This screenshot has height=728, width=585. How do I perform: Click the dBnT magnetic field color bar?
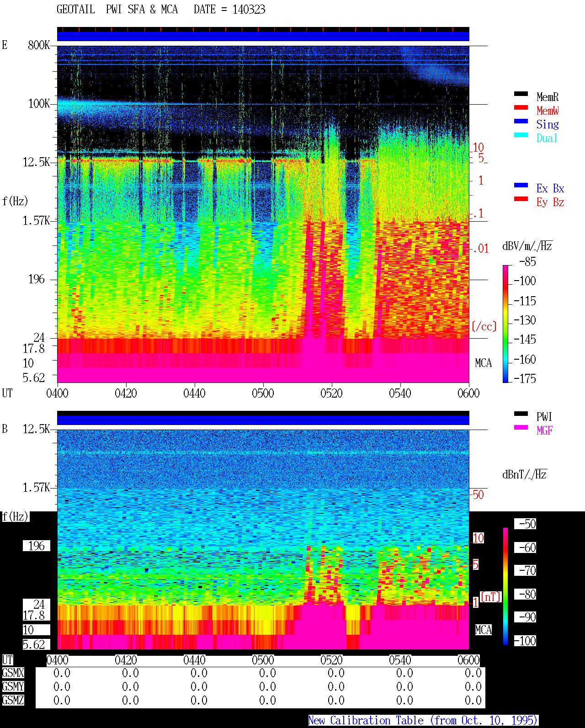click(505, 586)
